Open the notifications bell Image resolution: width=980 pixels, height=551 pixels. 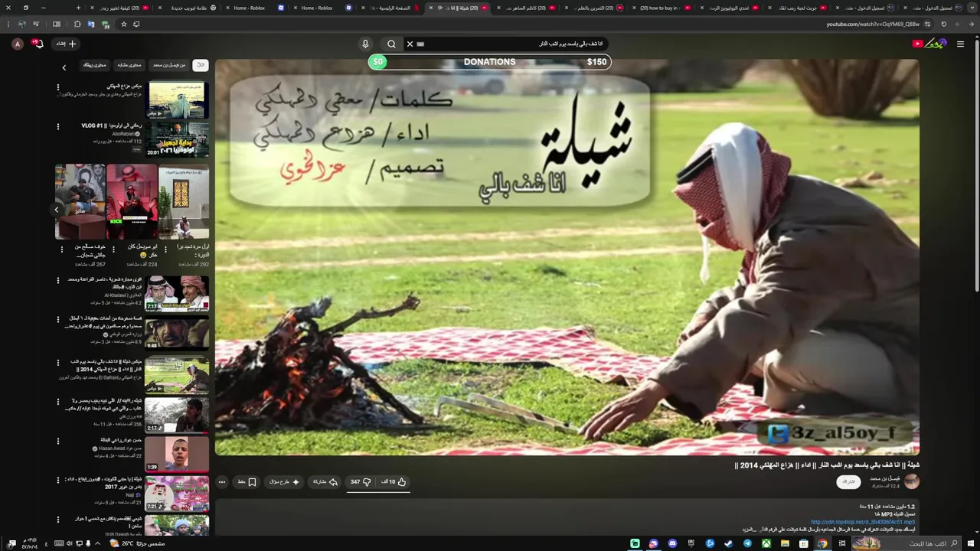click(x=38, y=44)
